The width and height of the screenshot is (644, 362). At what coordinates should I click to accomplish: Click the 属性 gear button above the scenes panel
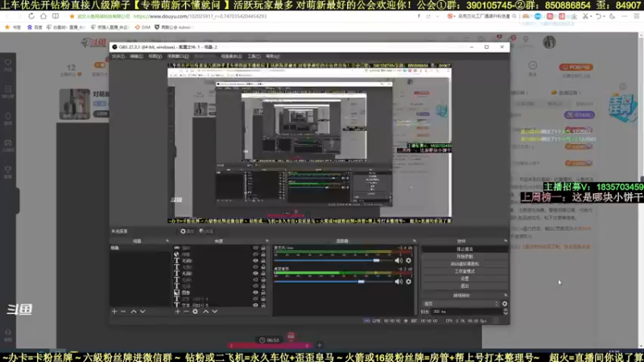187,232
